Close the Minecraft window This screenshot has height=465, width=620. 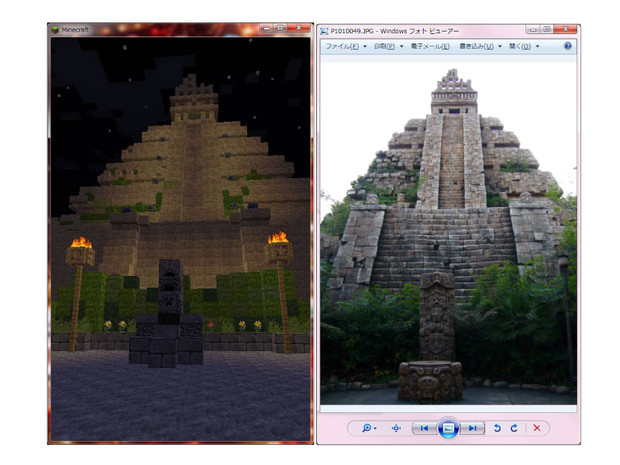pos(299,28)
